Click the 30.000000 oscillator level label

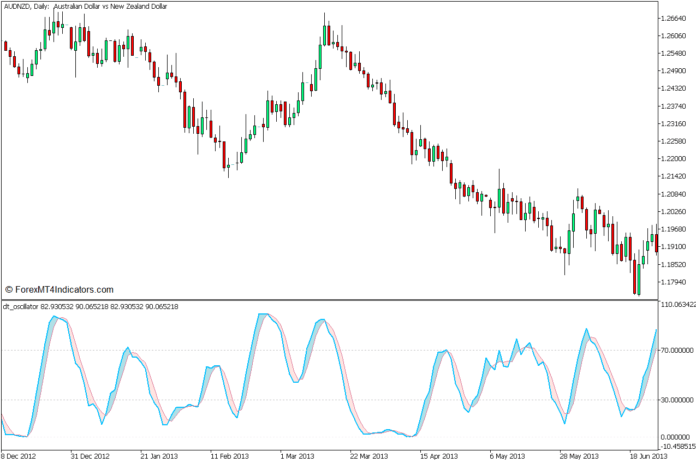675,402
